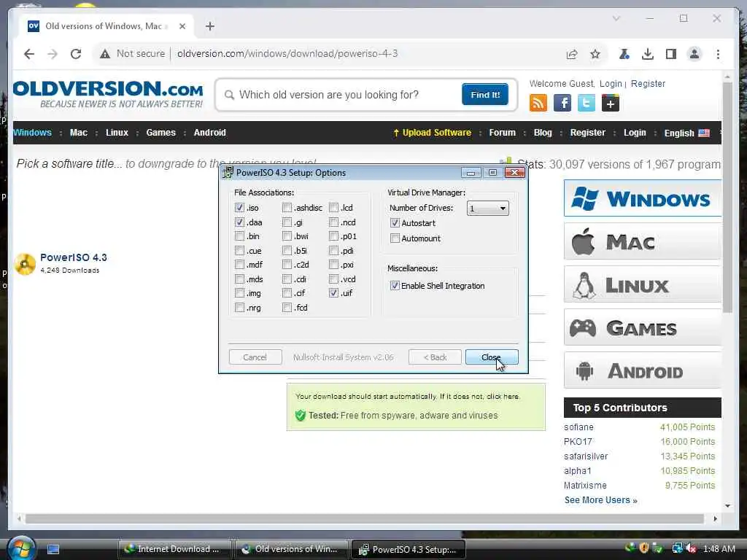Viewport: 747px width, 560px height.
Task: Click the network tray icon
Action: (677, 549)
